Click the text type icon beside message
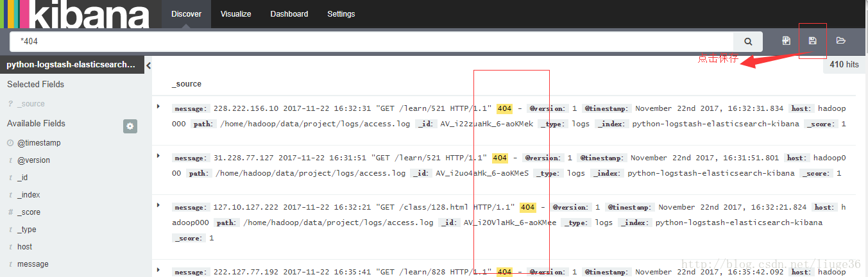This screenshot has width=868, height=277. (x=10, y=264)
